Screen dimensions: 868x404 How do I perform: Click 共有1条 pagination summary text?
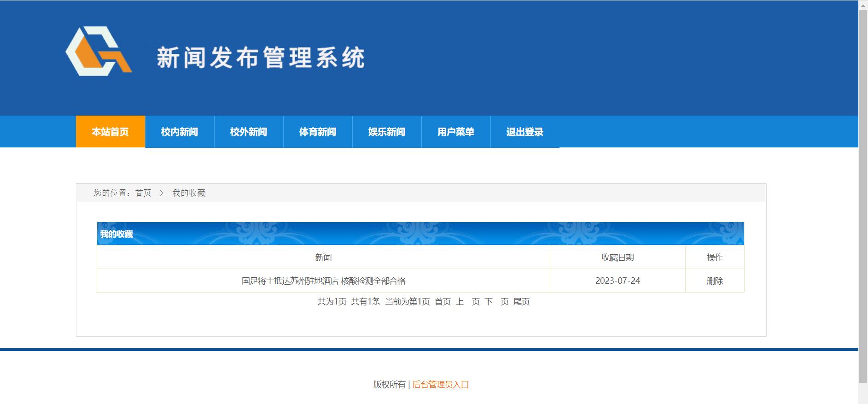tap(366, 302)
